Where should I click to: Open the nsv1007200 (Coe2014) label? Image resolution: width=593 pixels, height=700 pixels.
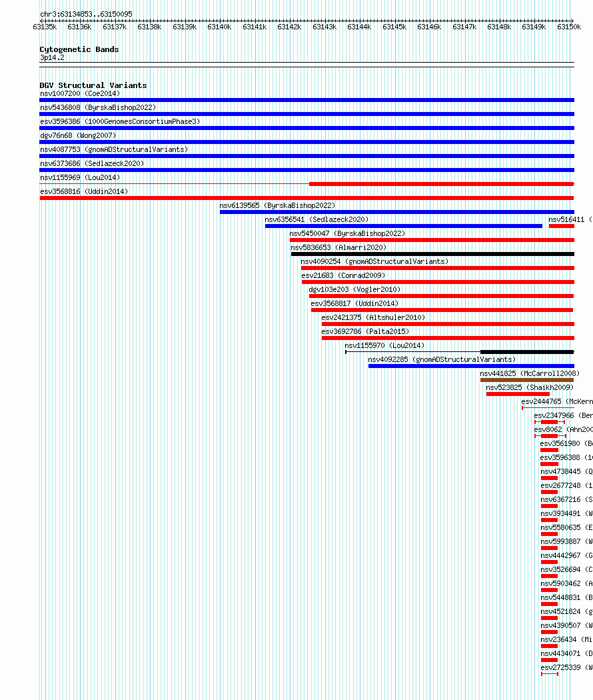[80, 93]
